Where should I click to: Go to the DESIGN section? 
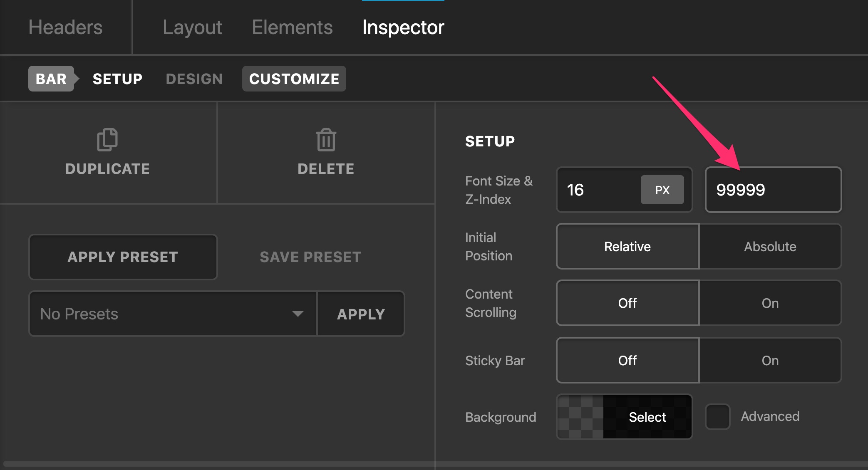(x=194, y=79)
